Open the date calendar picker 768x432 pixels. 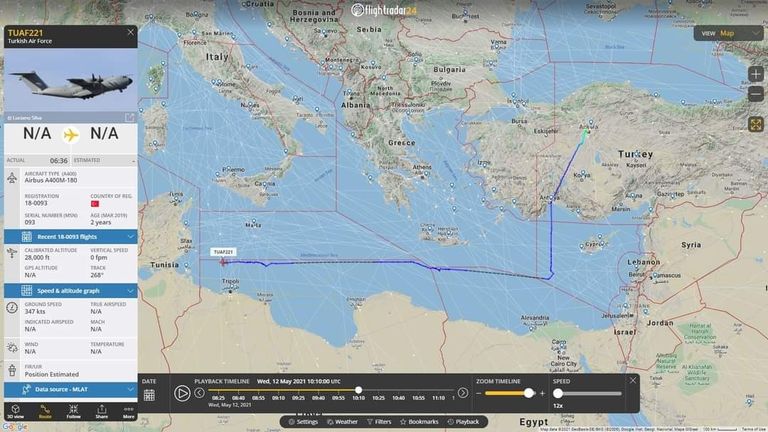point(149,395)
